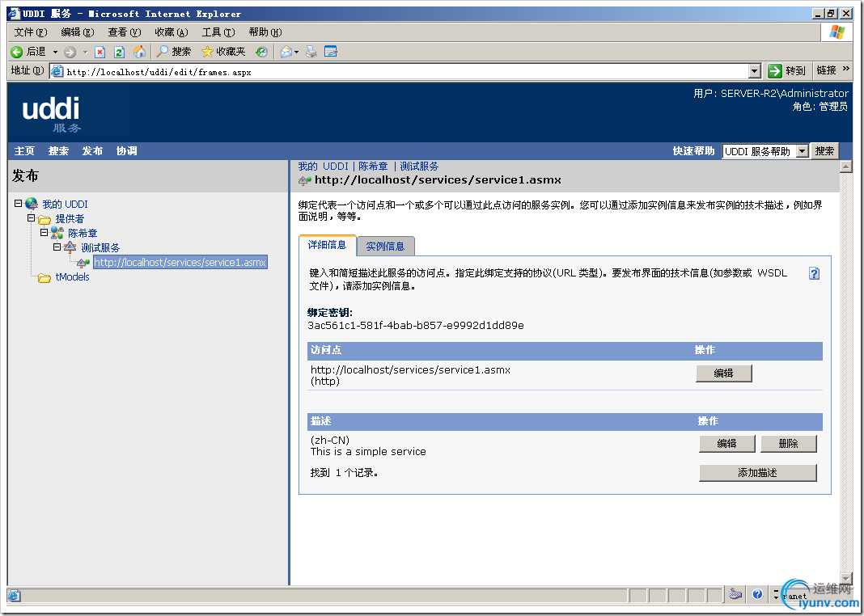Open the mail envelope toolbar icon

click(286, 52)
